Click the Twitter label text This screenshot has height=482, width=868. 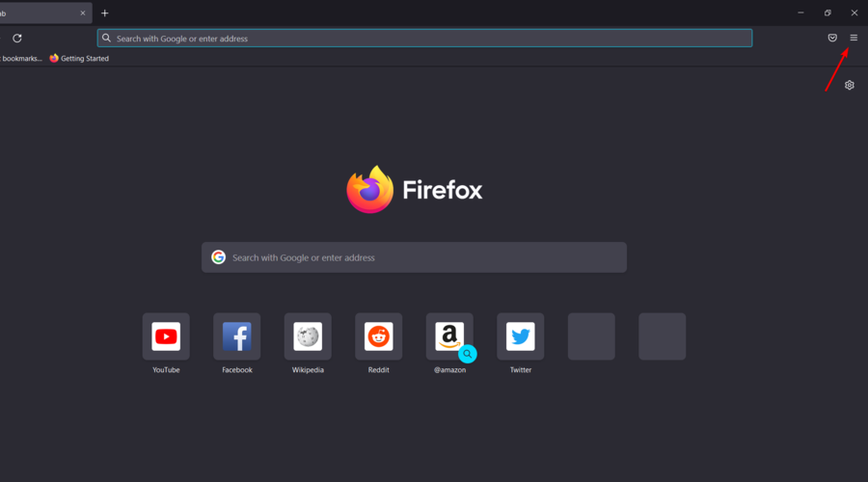[x=521, y=369]
